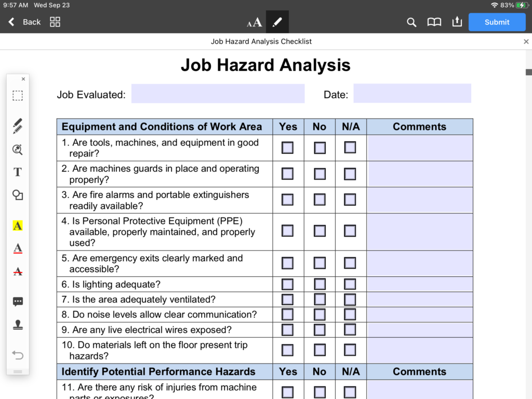
Task: Open the magnifier loupe tool
Action: click(17, 150)
